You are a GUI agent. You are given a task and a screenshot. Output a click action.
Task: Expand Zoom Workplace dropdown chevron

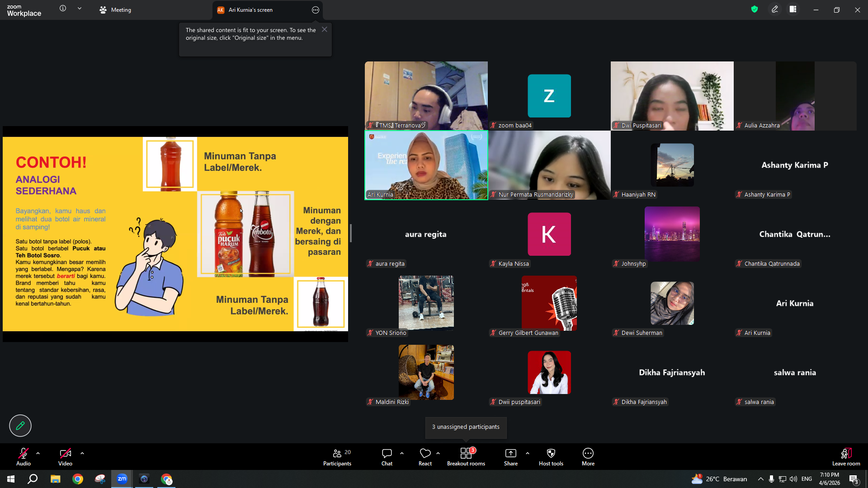click(x=80, y=9)
